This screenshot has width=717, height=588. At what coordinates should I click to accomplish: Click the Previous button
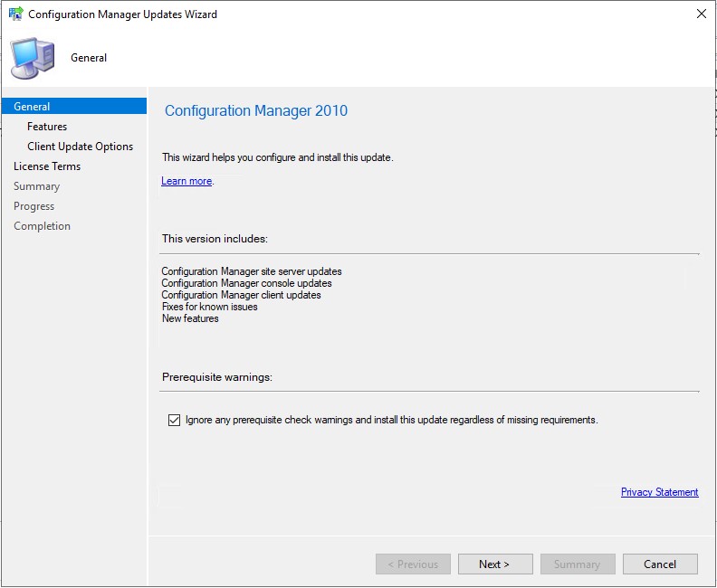coord(413,564)
